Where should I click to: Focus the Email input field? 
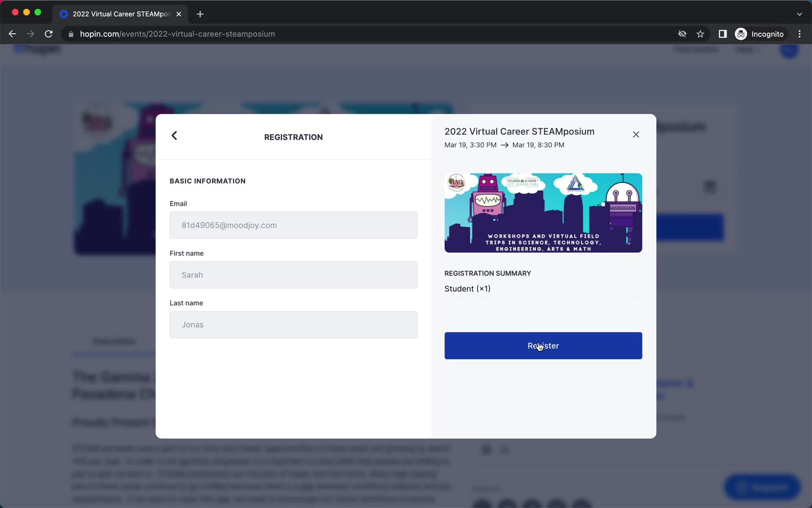[x=294, y=225]
